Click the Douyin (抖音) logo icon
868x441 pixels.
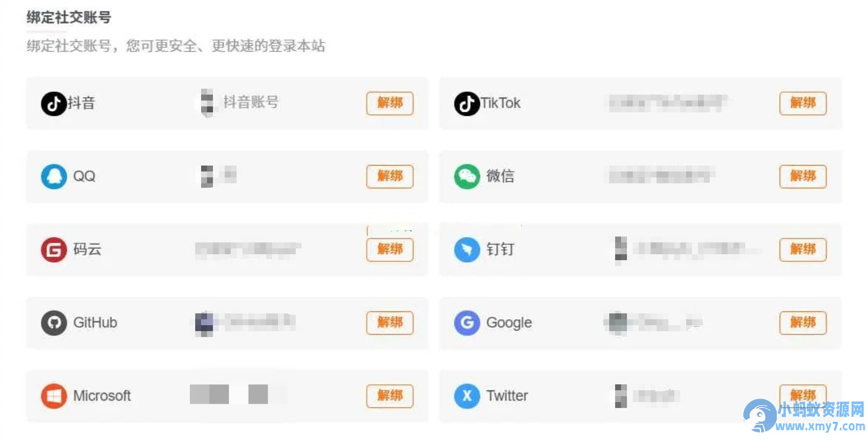[x=54, y=103]
